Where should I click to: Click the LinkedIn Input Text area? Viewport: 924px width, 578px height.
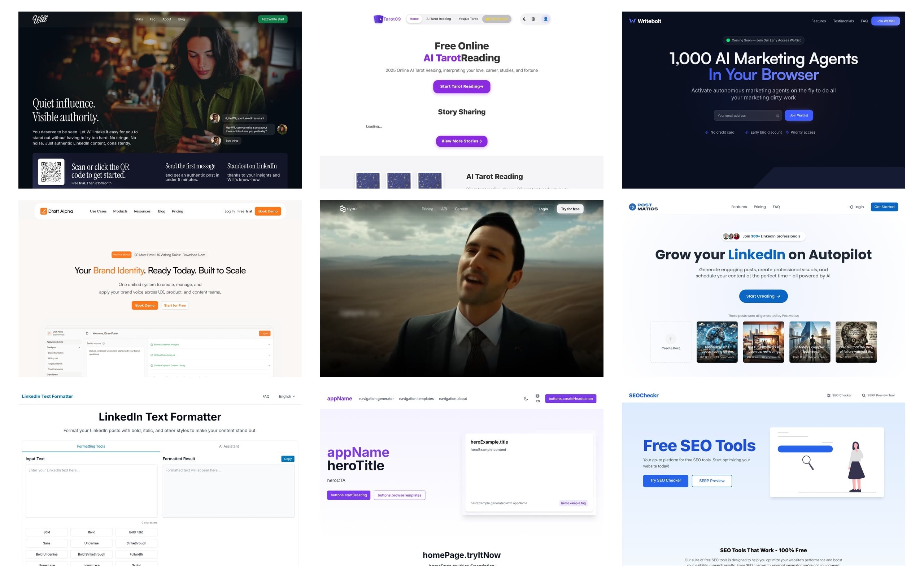91,491
